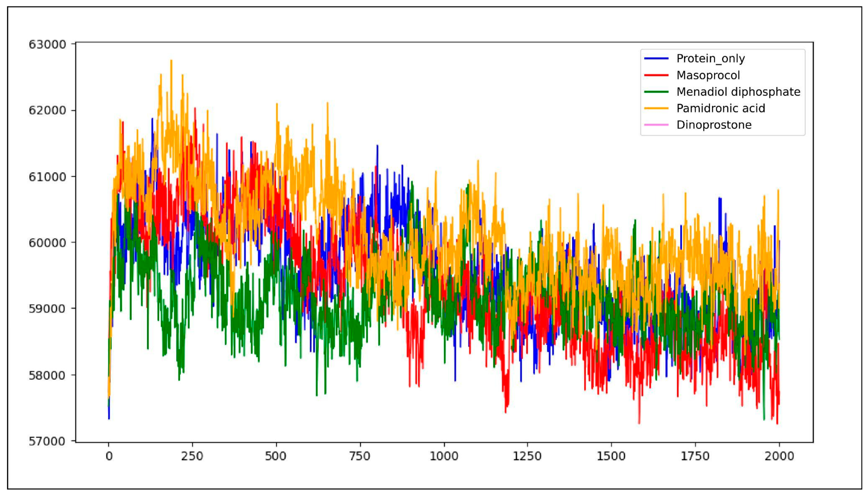Select the 59000 y-axis tick label
This screenshot has width=868, height=495.
[47, 309]
